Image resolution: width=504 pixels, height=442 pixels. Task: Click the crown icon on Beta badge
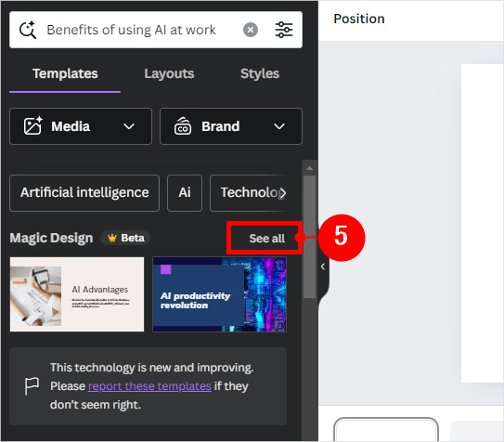coord(112,238)
